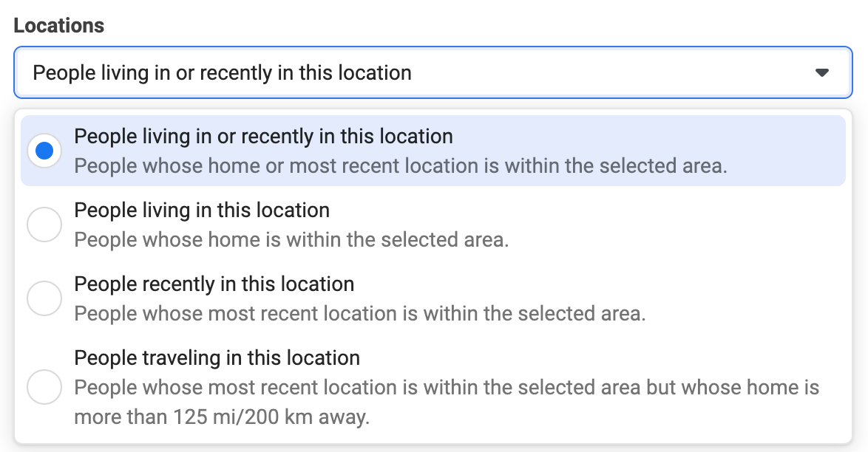Click the 'Locations' section heading
This screenshot has width=868, height=452.
59,26
